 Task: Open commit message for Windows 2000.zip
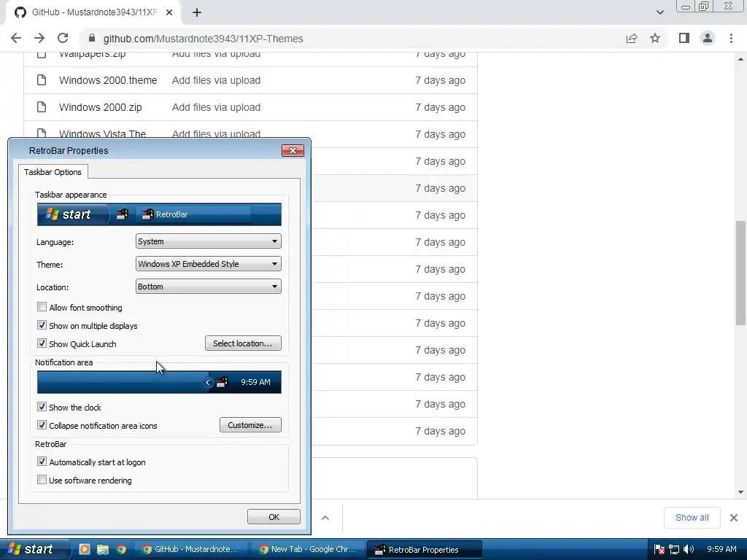click(216, 107)
